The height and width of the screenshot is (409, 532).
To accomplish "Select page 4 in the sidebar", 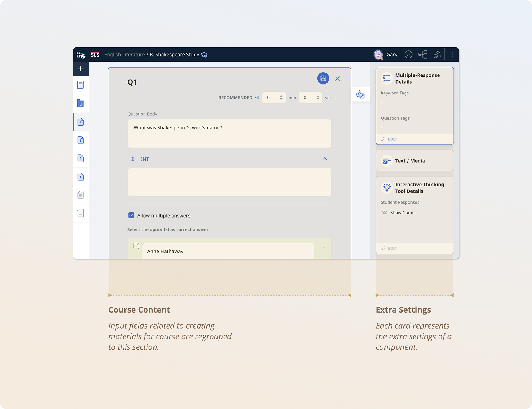I will 81,177.
